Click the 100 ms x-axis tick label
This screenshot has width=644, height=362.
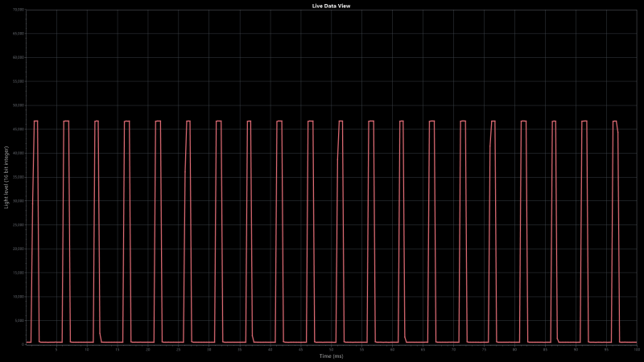636,349
